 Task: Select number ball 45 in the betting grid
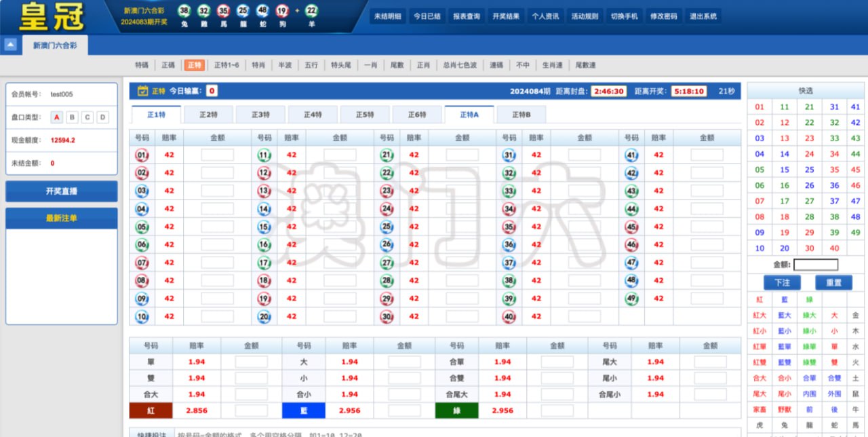[632, 226]
